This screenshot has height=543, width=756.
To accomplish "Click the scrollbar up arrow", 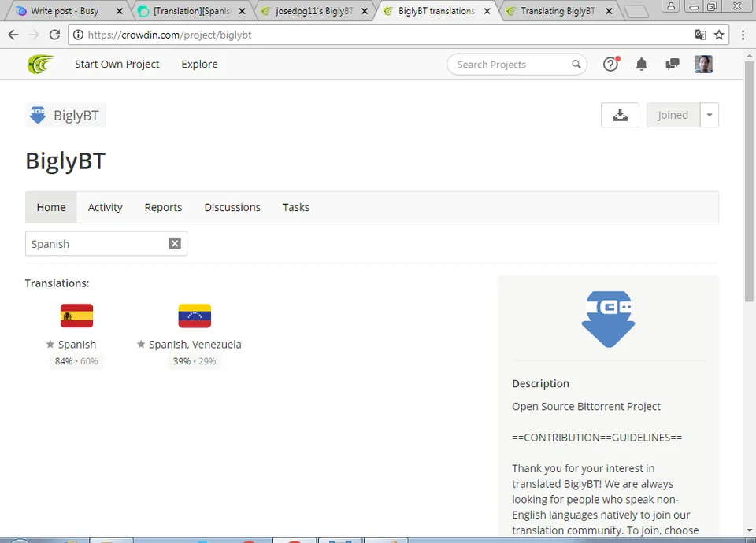I will (749, 55).
